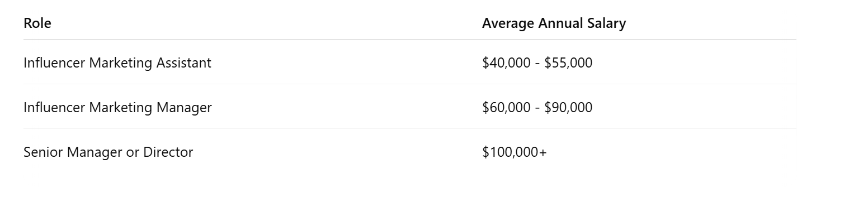This screenshot has width=868, height=202.
Task: Click the Role column header
Action: 37,23
